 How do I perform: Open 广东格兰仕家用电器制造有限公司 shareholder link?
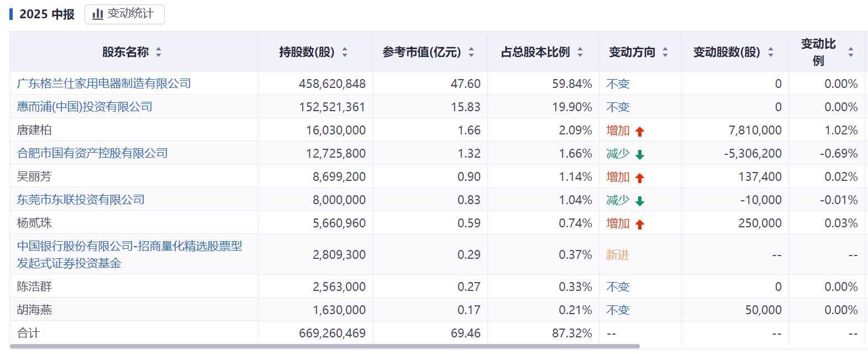point(104,84)
